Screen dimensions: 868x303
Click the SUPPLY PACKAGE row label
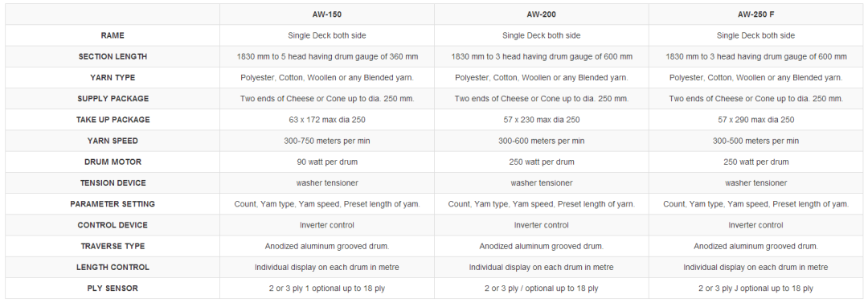(x=113, y=99)
